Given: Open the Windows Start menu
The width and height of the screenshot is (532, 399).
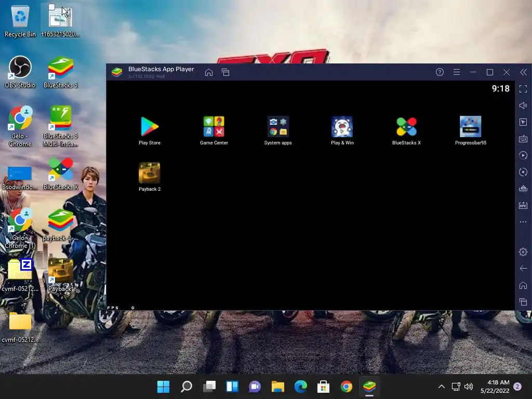Looking at the screenshot, I should pos(163,387).
